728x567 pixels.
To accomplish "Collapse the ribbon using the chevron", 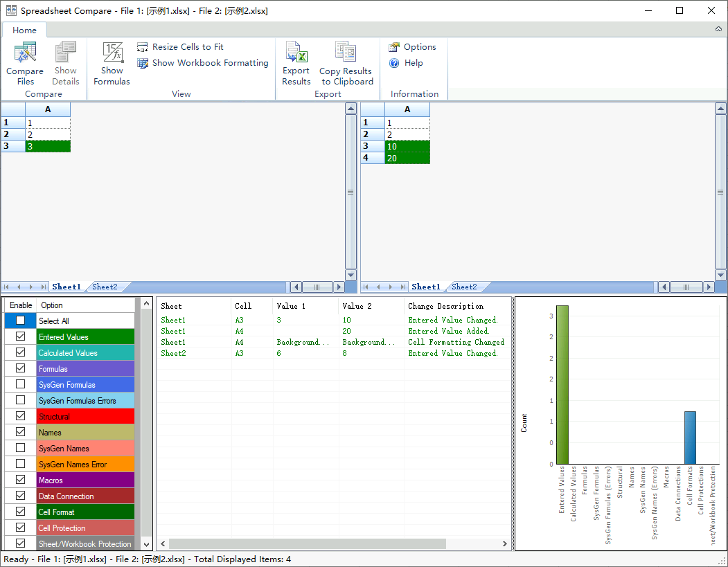I will [718, 29].
